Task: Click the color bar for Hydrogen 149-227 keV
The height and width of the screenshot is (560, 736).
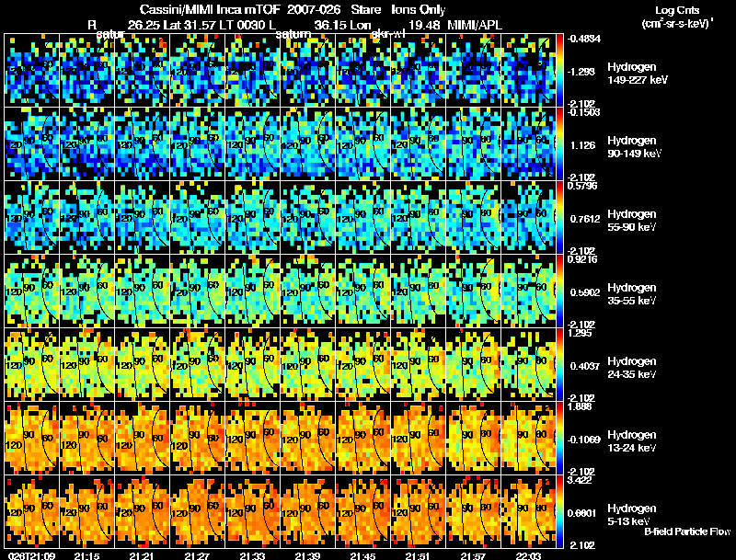Action: (x=559, y=71)
